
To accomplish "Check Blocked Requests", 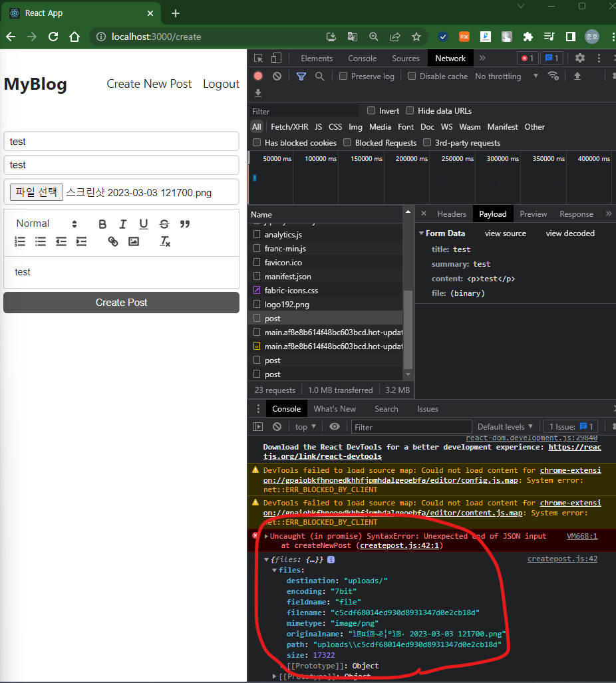I will pos(347,142).
